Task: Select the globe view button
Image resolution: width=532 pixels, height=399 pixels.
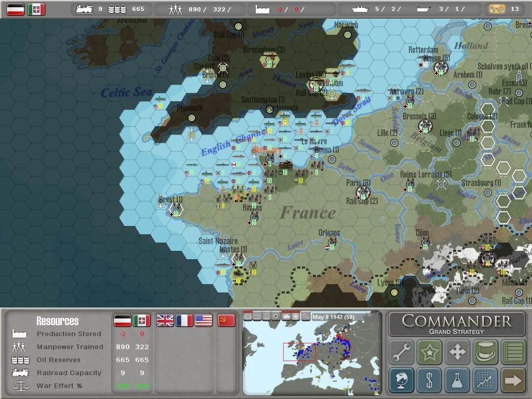Action: 402,380
